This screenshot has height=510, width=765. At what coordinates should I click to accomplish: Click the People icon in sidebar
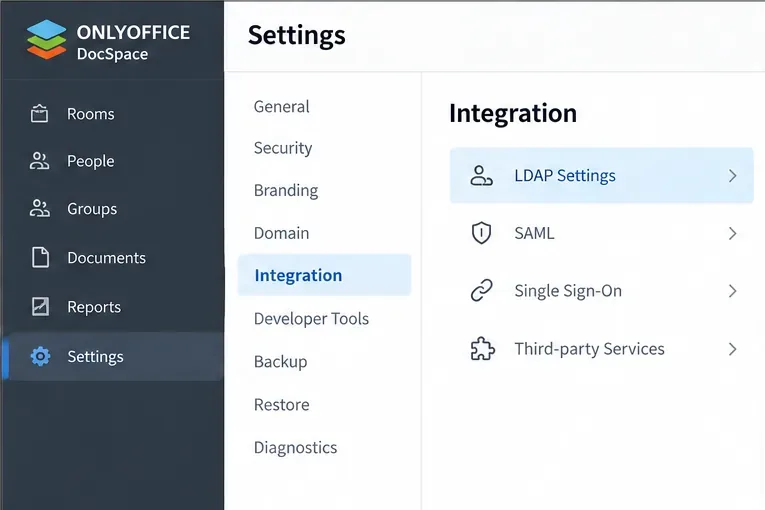point(40,161)
